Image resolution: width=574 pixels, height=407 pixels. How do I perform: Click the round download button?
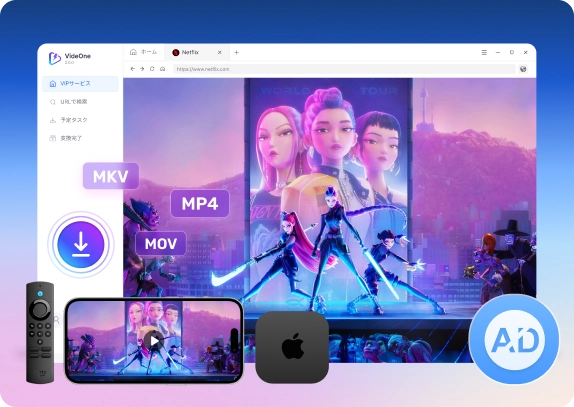click(x=81, y=244)
